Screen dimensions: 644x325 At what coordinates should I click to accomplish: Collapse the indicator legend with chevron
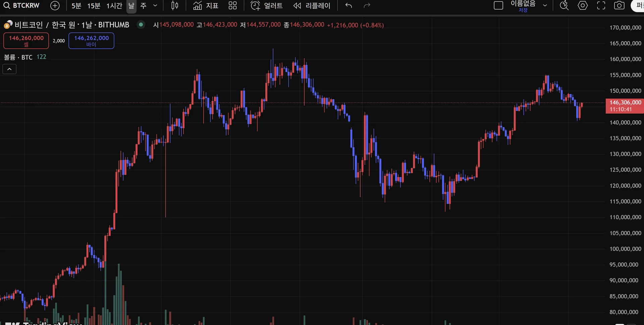[9, 69]
